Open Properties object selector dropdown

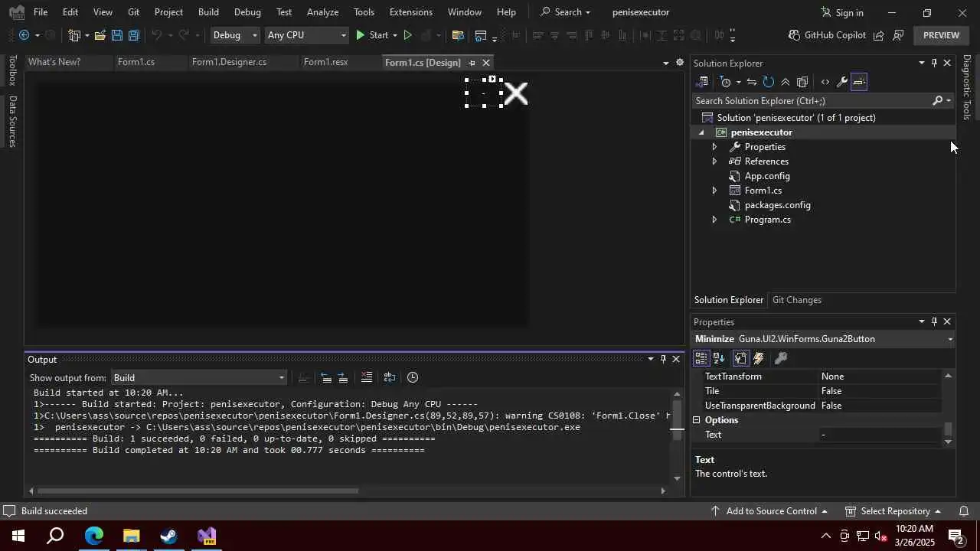(950, 339)
